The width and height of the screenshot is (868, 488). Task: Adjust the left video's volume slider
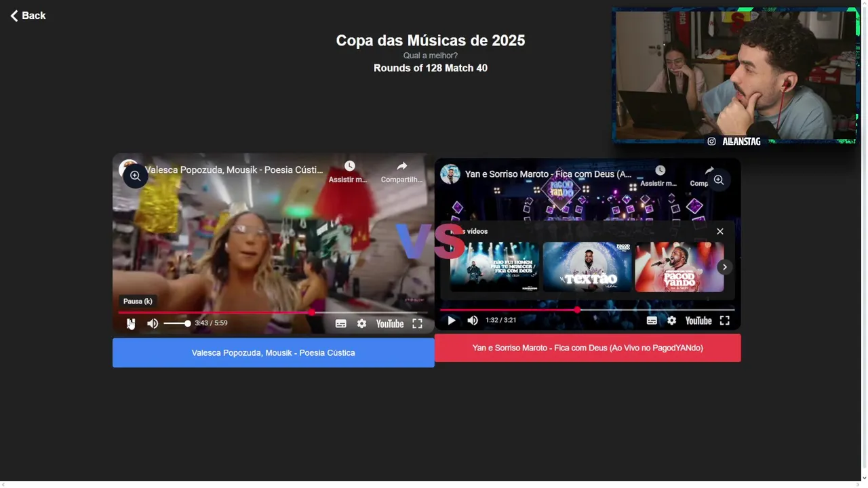(x=177, y=323)
